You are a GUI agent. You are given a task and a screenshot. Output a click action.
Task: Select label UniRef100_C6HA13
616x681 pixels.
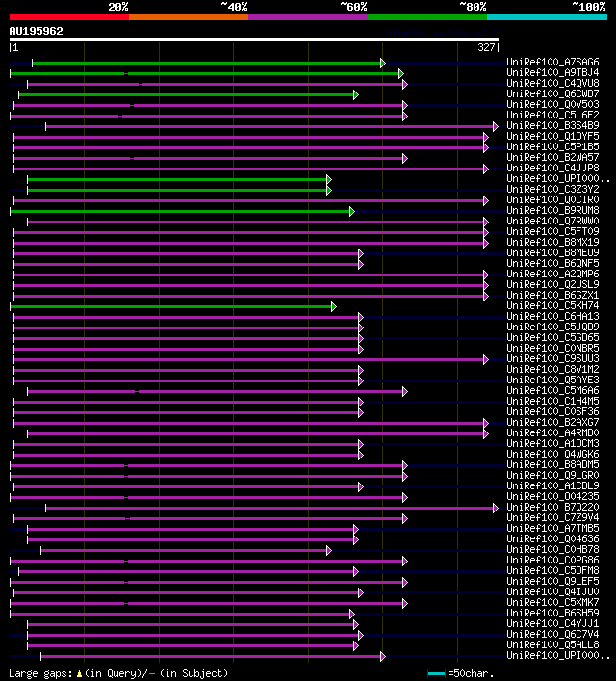(552, 316)
